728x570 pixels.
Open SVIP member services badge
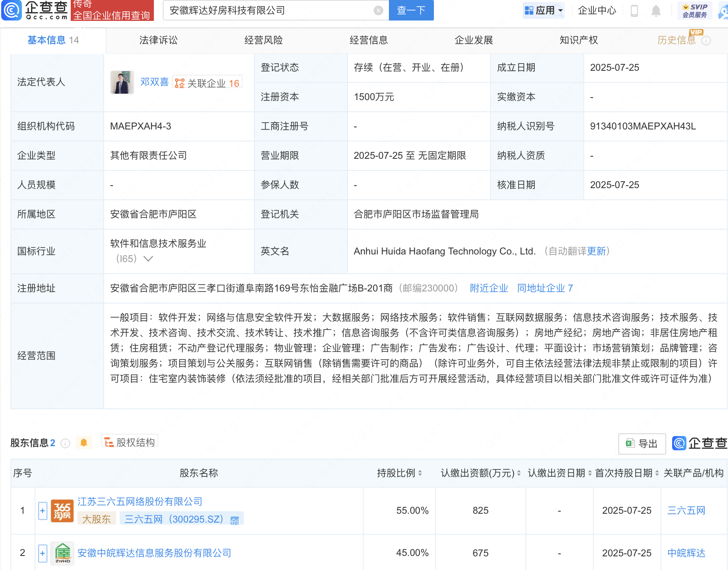(x=695, y=10)
